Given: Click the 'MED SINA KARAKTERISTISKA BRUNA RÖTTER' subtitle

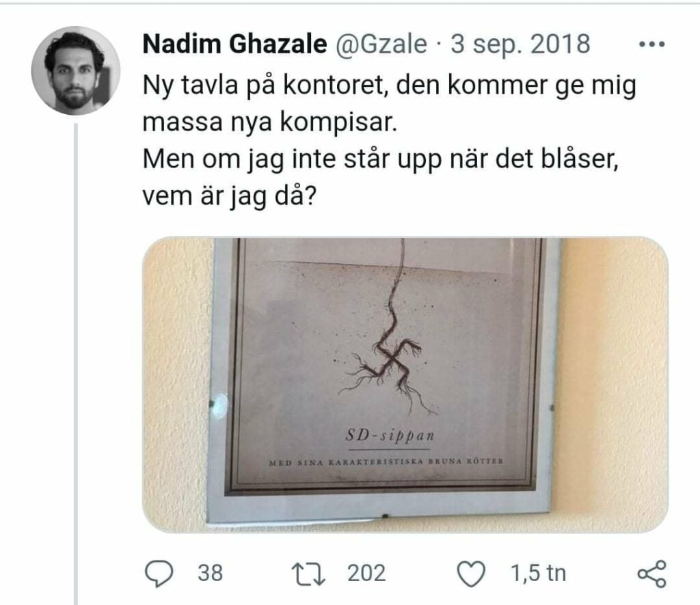Looking at the screenshot, I should (386, 461).
